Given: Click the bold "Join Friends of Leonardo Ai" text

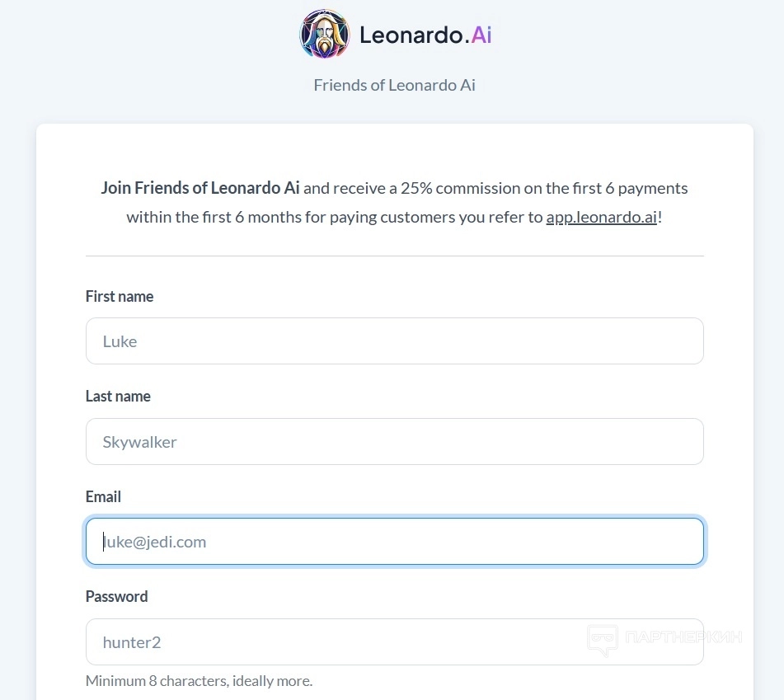Looking at the screenshot, I should click(x=200, y=188).
